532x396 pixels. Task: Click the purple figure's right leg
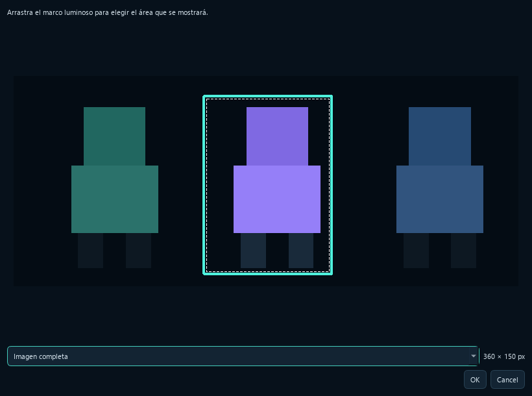click(x=301, y=251)
